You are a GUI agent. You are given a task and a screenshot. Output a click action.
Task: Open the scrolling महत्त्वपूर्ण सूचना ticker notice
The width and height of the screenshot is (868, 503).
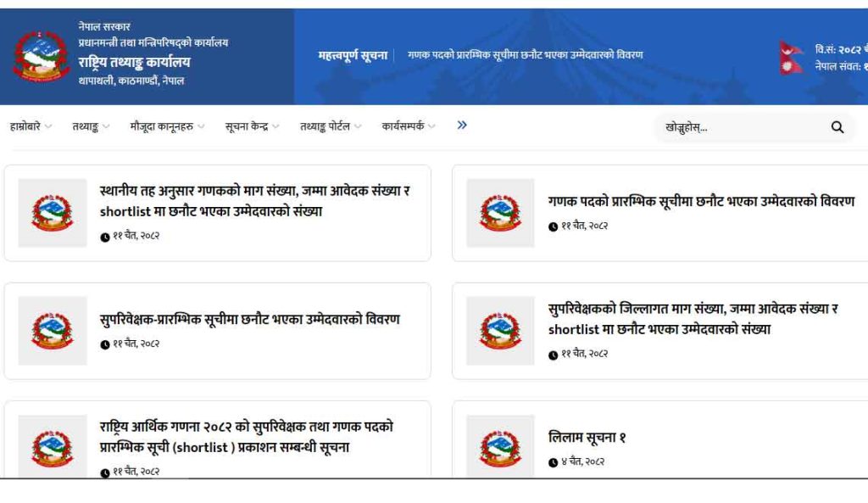point(526,55)
